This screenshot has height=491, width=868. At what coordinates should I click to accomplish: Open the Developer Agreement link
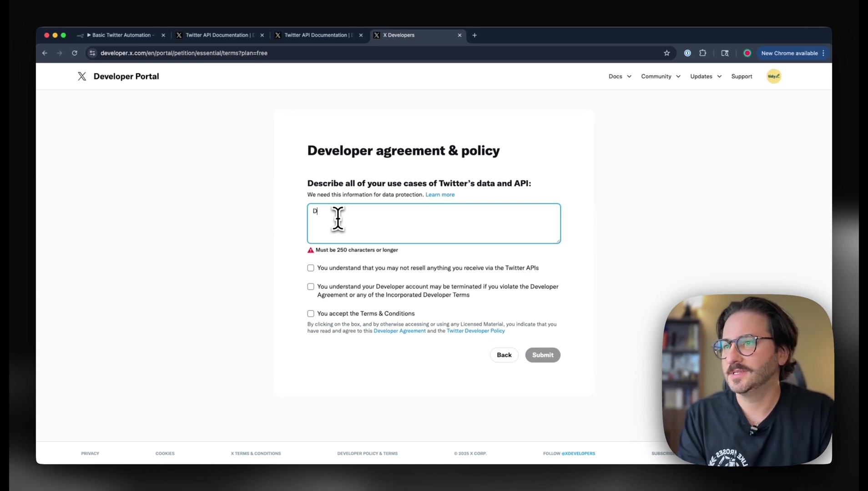pyautogui.click(x=399, y=331)
